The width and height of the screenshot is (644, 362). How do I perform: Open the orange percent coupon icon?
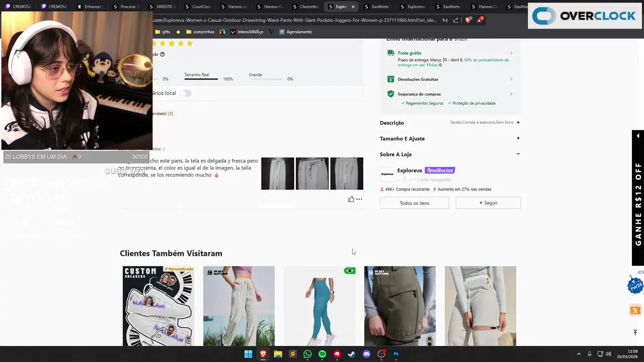tap(635, 310)
